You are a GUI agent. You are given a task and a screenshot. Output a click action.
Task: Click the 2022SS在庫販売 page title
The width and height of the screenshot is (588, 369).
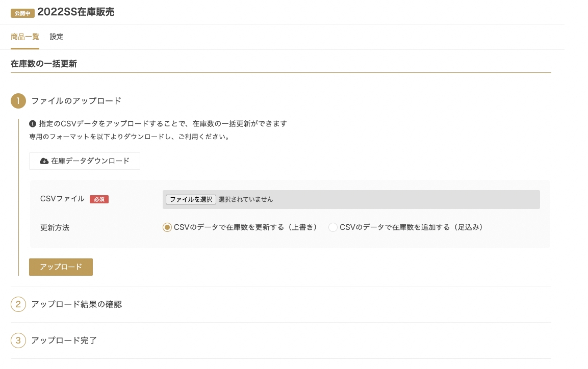tap(75, 12)
